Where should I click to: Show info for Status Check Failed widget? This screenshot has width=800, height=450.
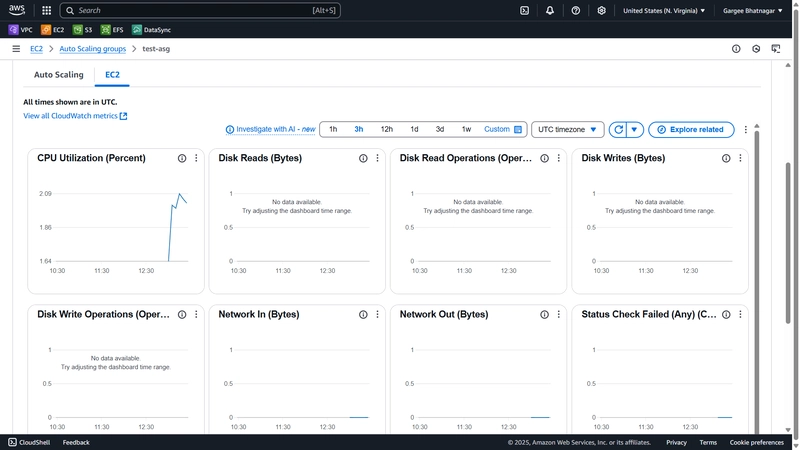[x=726, y=315]
